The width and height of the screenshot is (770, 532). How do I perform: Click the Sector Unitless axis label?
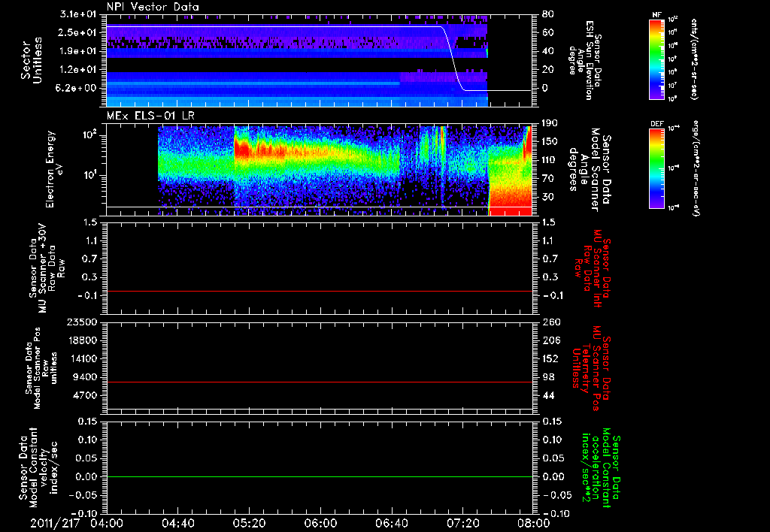pyautogui.click(x=31, y=60)
